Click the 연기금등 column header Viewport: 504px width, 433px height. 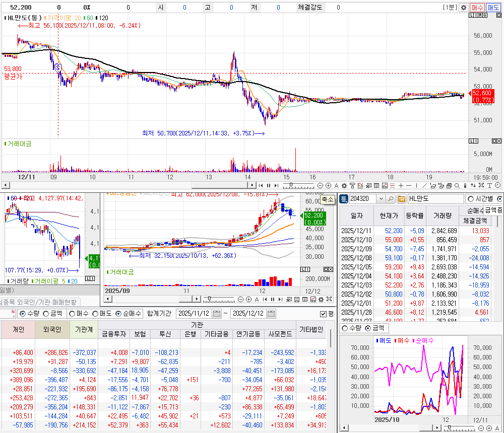coord(248,334)
